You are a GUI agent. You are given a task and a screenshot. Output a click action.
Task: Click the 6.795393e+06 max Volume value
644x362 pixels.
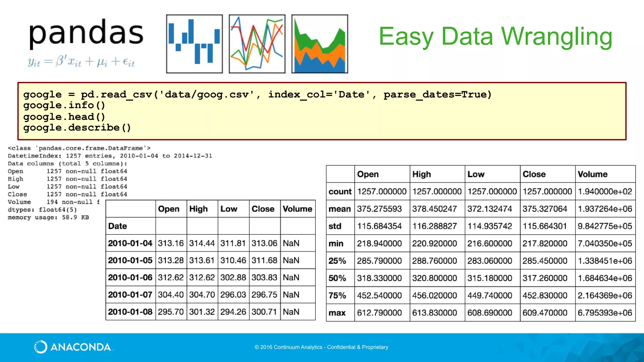[605, 313]
